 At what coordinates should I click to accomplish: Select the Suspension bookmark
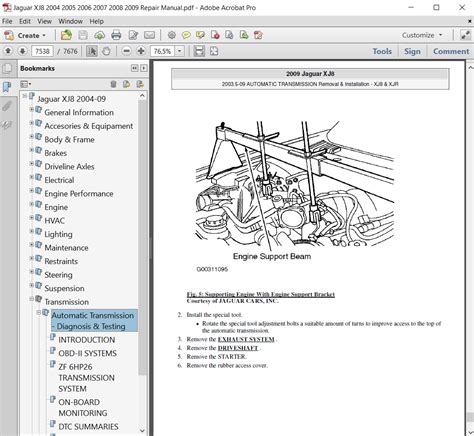coord(64,288)
